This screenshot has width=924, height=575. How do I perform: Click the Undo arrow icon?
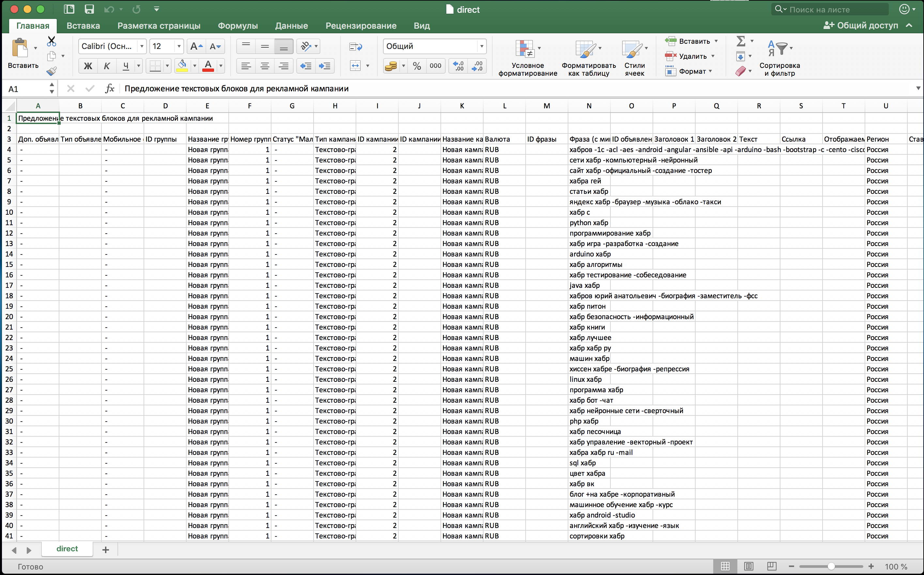coord(109,9)
